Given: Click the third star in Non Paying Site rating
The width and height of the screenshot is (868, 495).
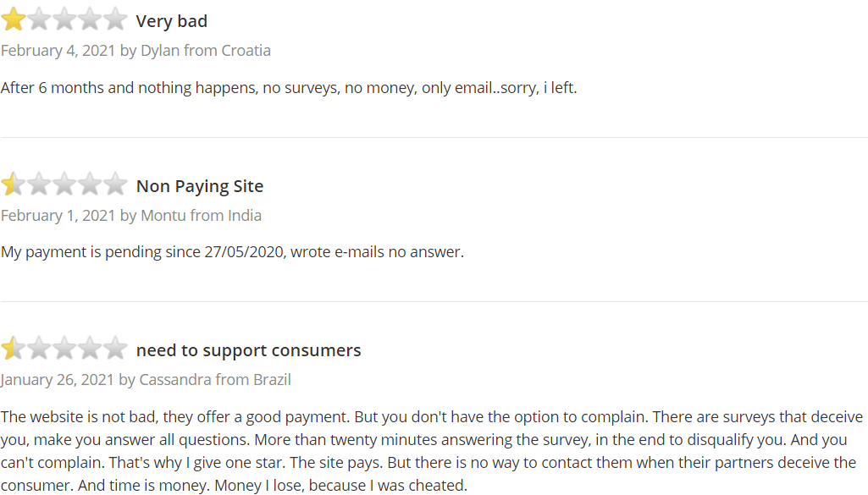Looking at the screenshot, I should 64,184.
